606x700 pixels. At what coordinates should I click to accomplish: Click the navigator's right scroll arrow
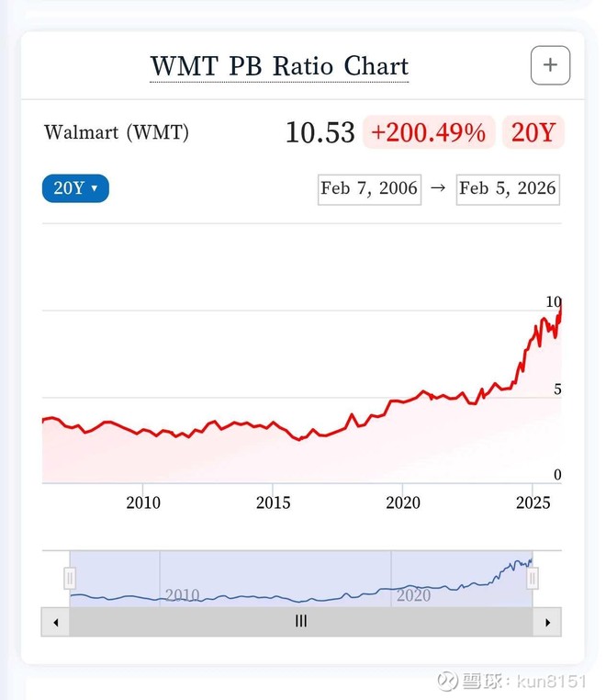point(547,622)
